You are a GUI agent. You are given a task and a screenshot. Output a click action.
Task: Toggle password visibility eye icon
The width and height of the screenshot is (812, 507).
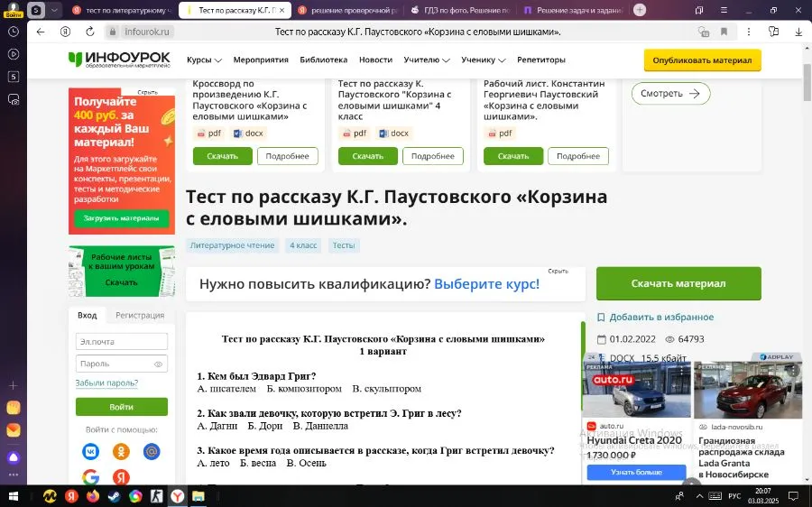pyautogui.click(x=159, y=364)
